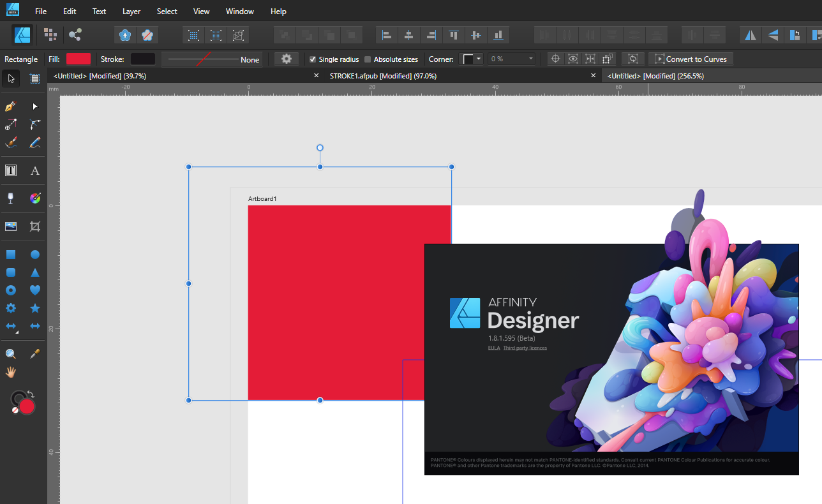
Task: Open the corner radius percentage dropdown
Action: tap(511, 59)
